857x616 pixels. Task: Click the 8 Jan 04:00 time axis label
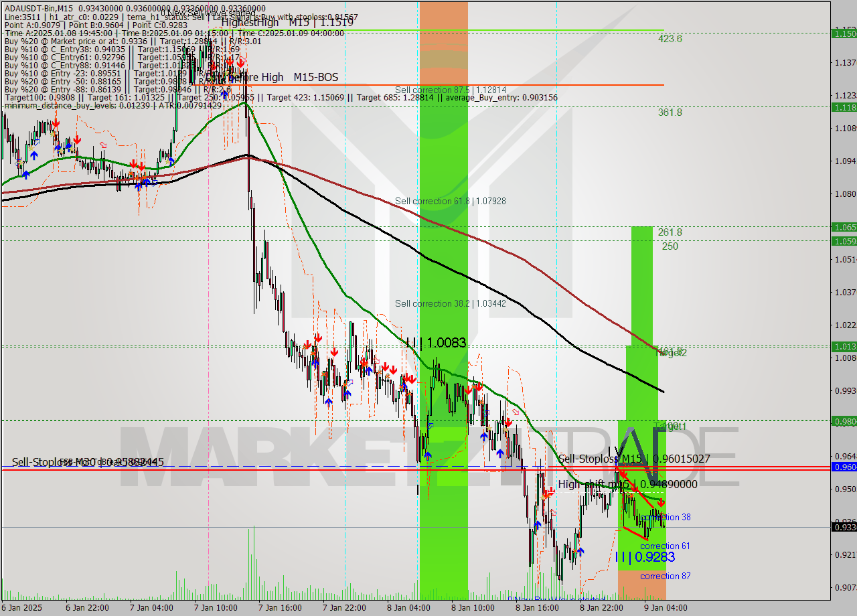point(408,608)
